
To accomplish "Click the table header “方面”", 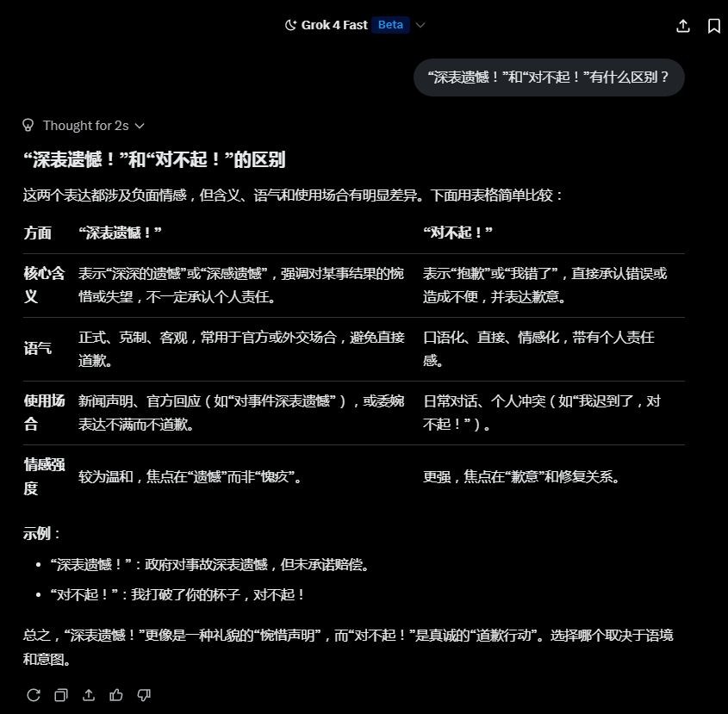I will (38, 233).
